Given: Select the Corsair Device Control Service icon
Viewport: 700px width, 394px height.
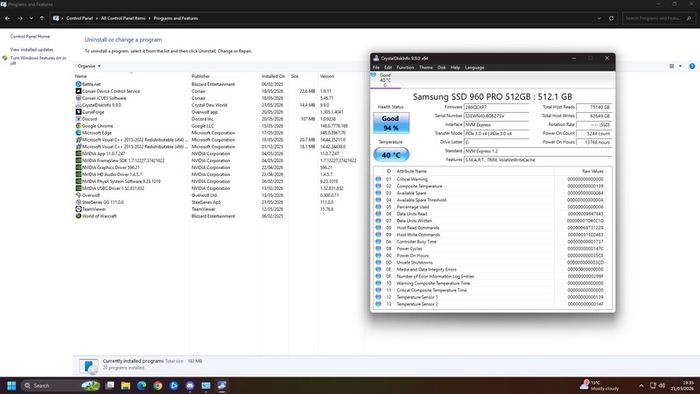Looking at the screenshot, I should click(x=78, y=91).
